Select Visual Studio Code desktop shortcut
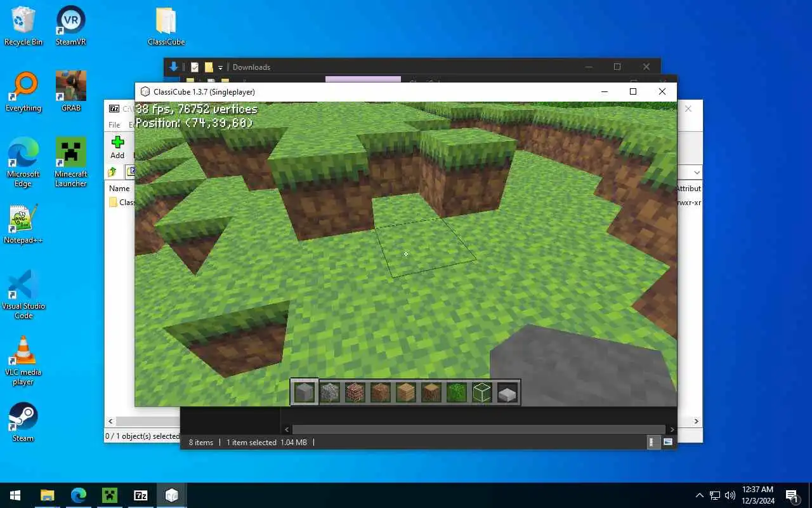812x508 pixels. 23,295
